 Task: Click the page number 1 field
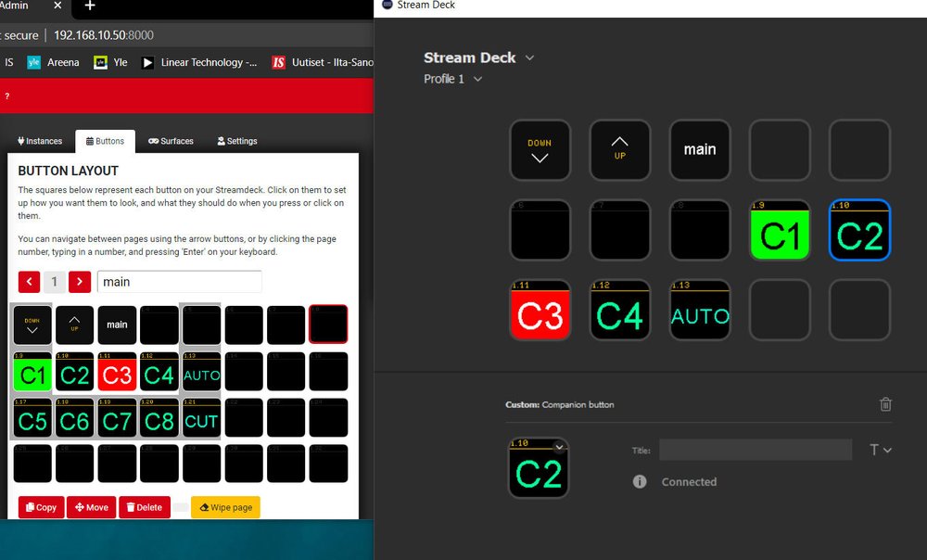55,282
